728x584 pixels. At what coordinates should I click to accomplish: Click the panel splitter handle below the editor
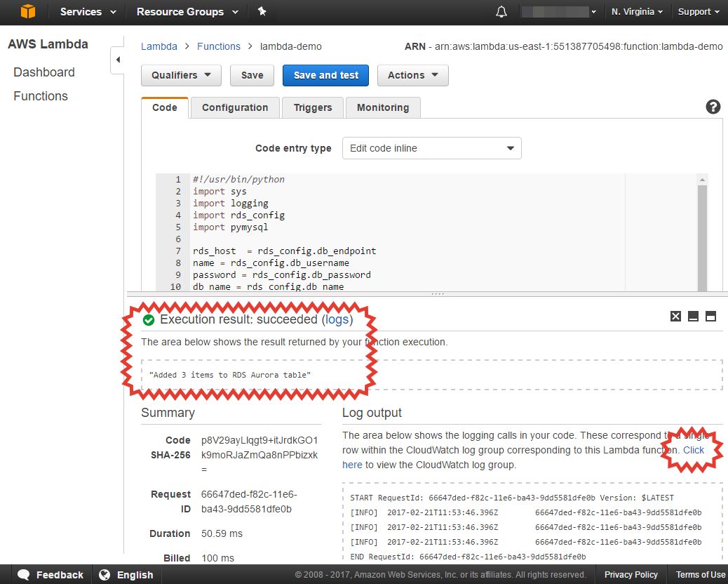438,294
